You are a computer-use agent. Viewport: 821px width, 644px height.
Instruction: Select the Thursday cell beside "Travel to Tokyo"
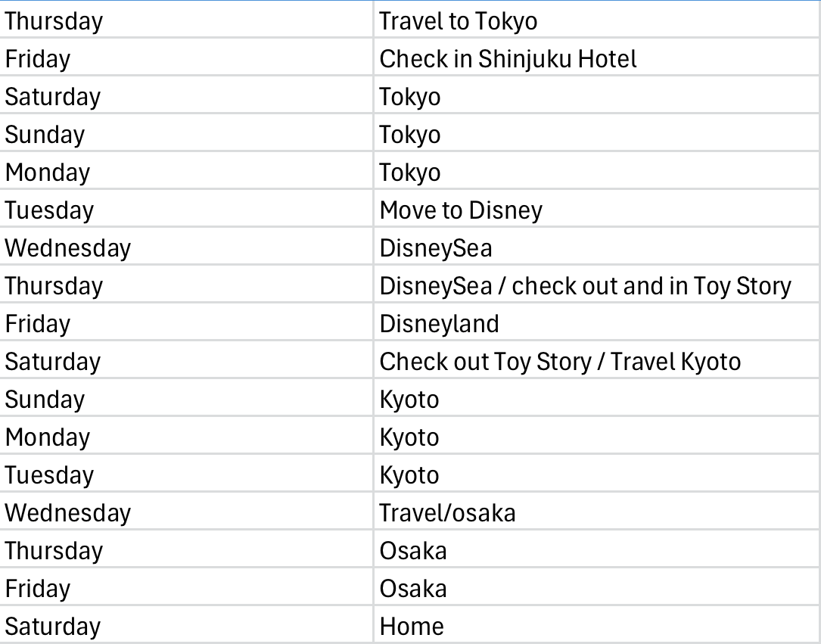click(x=54, y=20)
